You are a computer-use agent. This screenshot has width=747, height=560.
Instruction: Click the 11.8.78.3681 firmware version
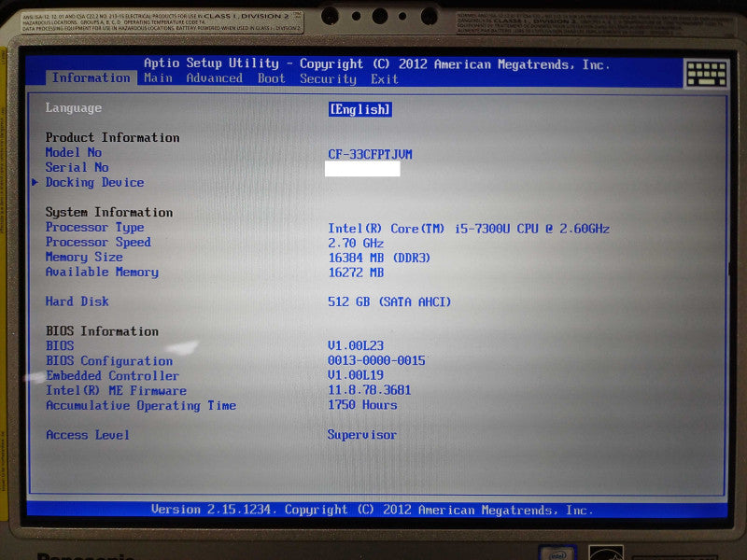[369, 390]
